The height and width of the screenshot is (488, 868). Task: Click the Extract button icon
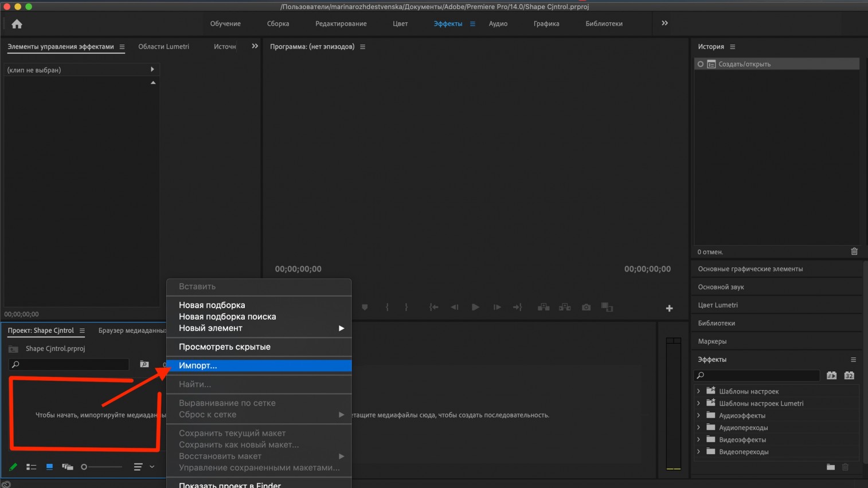tap(565, 308)
